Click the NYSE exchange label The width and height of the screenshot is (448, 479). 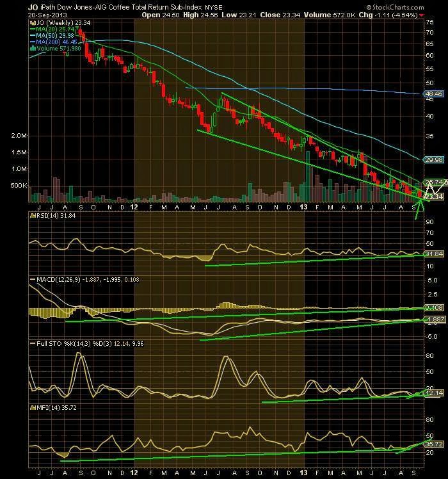[x=214, y=7]
